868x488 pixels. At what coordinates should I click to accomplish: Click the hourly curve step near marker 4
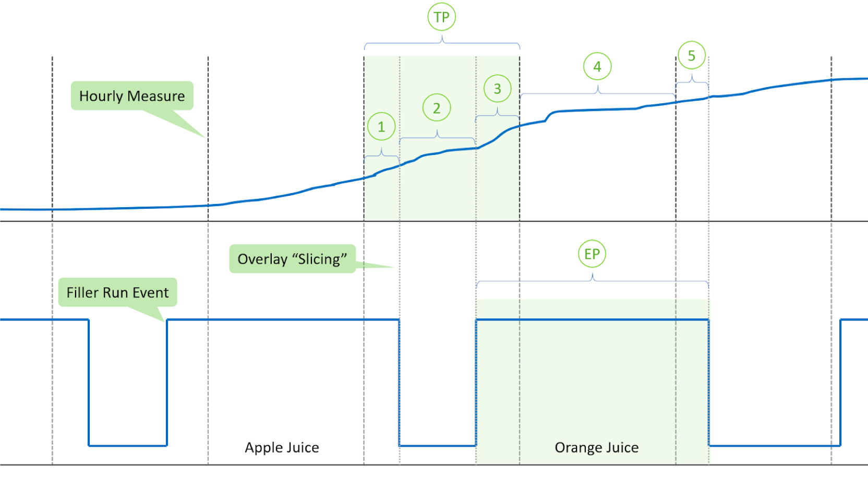pos(549,115)
